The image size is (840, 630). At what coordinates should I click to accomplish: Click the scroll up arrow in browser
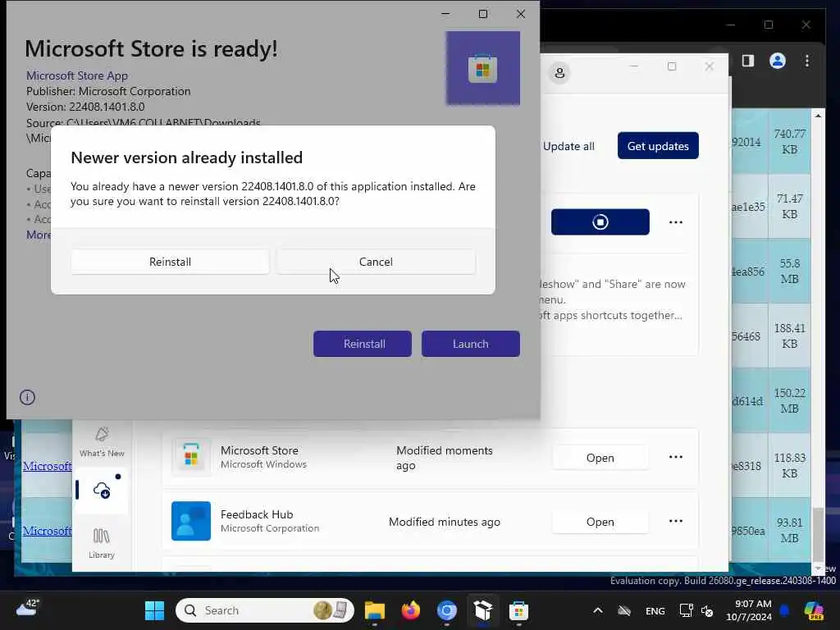click(818, 115)
